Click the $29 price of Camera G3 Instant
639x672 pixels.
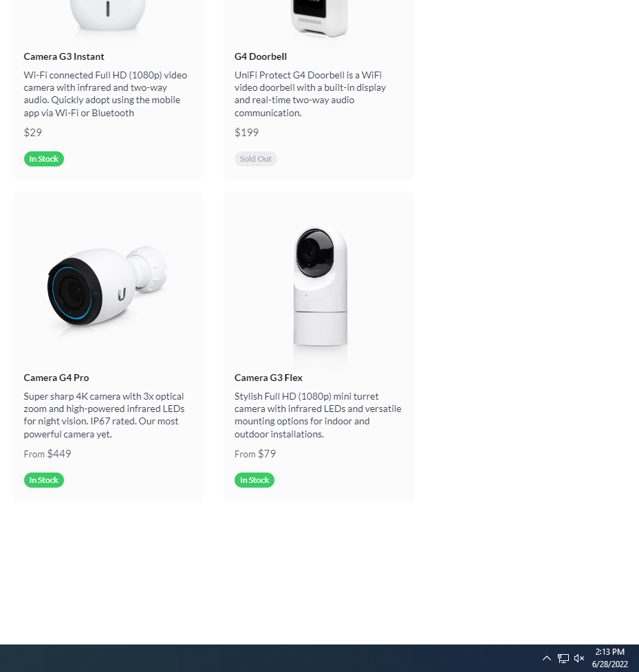[x=33, y=133]
